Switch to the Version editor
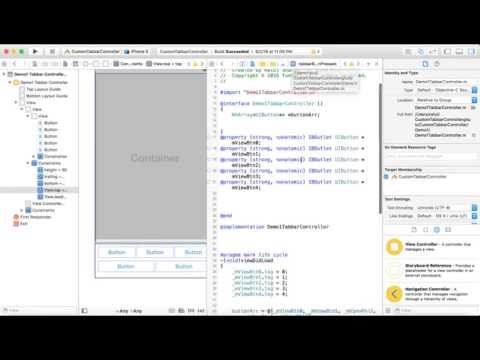 433,52
